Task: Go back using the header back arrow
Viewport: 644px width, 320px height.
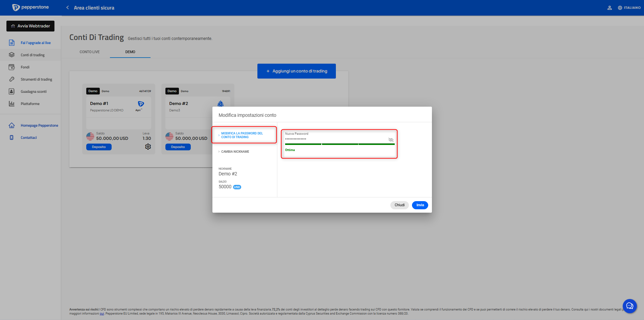Action: pyautogui.click(x=68, y=8)
